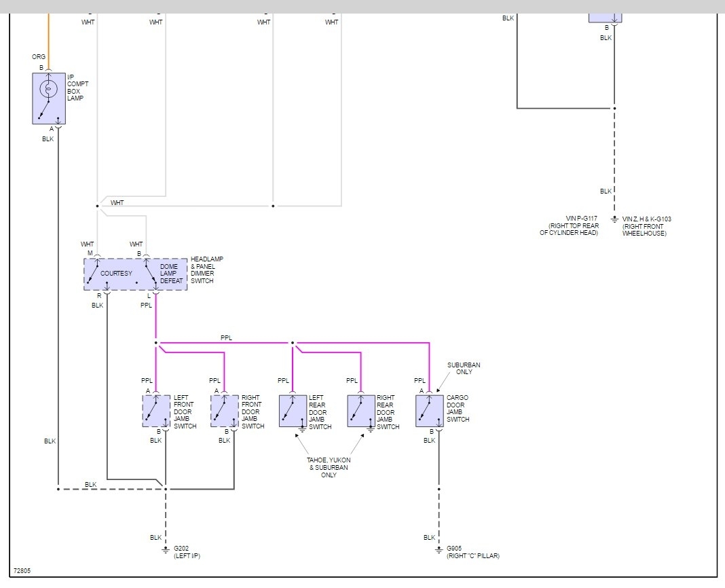Viewport: 725px width, 588px height.
Task: Click the Headlamp & Panel Dimmer Switch box
Action: tap(136, 274)
